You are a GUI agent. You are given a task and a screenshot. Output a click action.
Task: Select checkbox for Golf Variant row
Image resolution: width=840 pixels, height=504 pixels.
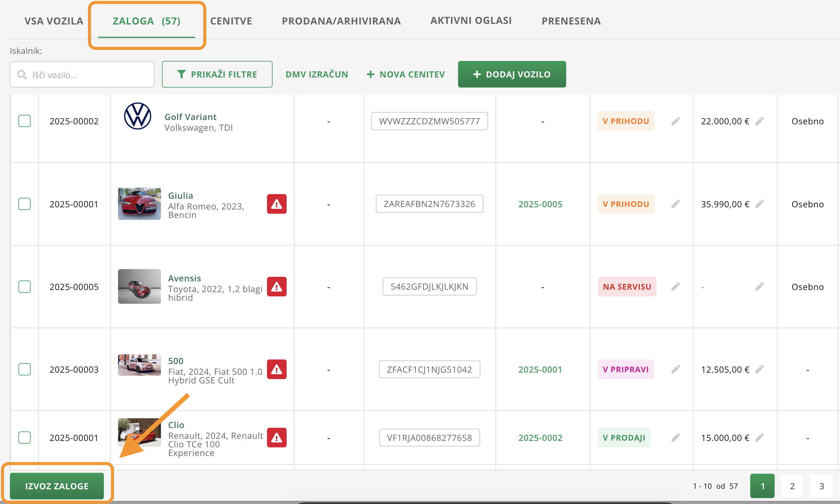(25, 121)
